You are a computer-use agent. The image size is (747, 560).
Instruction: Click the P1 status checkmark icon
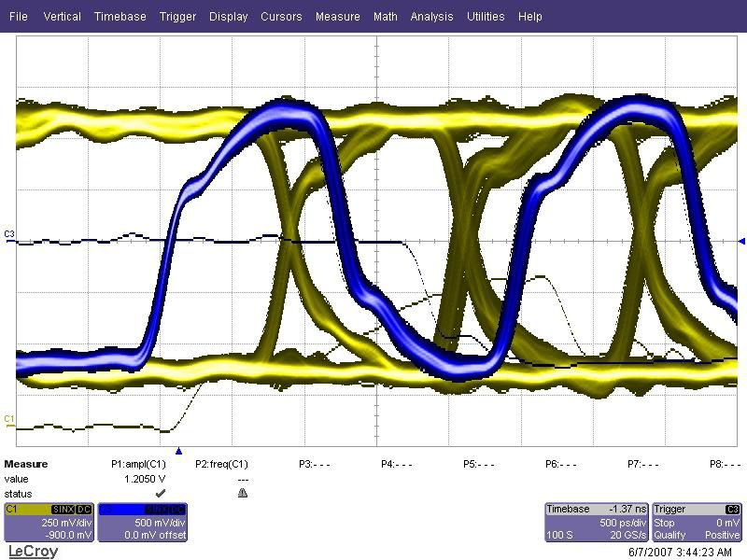[160, 492]
